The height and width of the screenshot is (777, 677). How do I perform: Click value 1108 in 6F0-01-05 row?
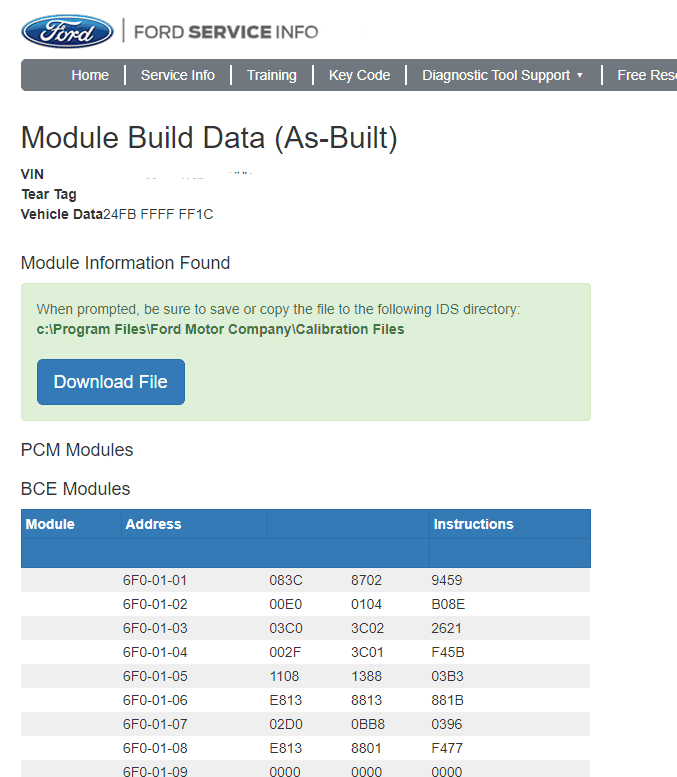(284, 676)
